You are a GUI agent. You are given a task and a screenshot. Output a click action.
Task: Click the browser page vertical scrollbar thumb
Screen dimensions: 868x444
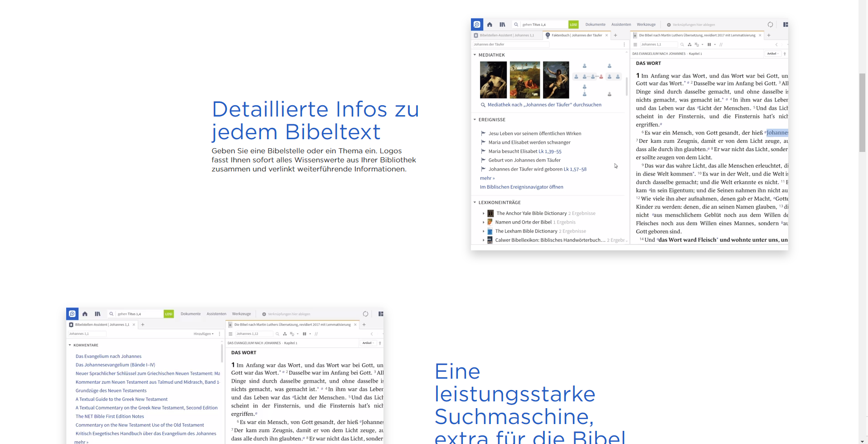[x=863, y=112]
